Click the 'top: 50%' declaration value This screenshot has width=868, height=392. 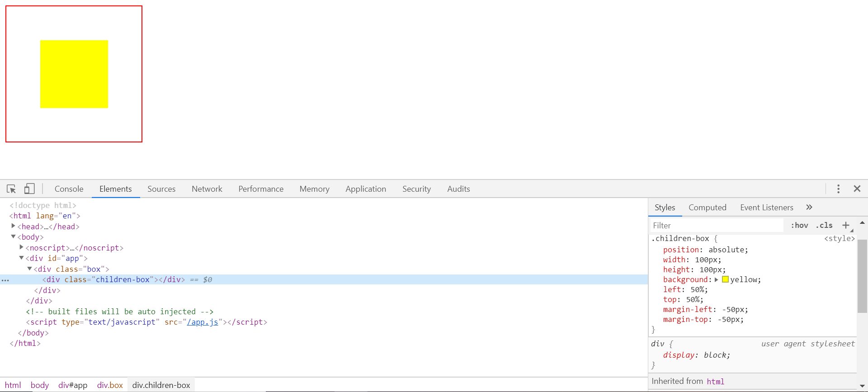694,299
